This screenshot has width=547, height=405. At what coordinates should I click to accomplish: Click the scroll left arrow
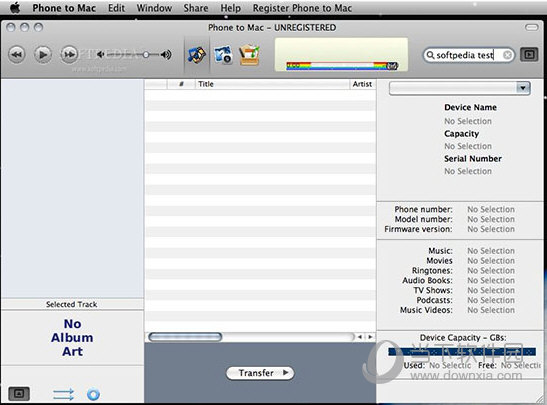point(359,337)
